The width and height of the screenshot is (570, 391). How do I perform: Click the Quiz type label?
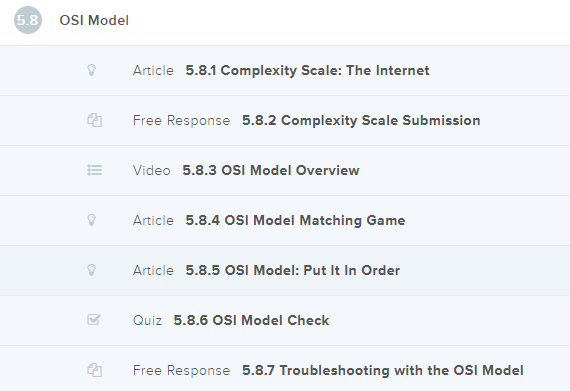point(147,321)
